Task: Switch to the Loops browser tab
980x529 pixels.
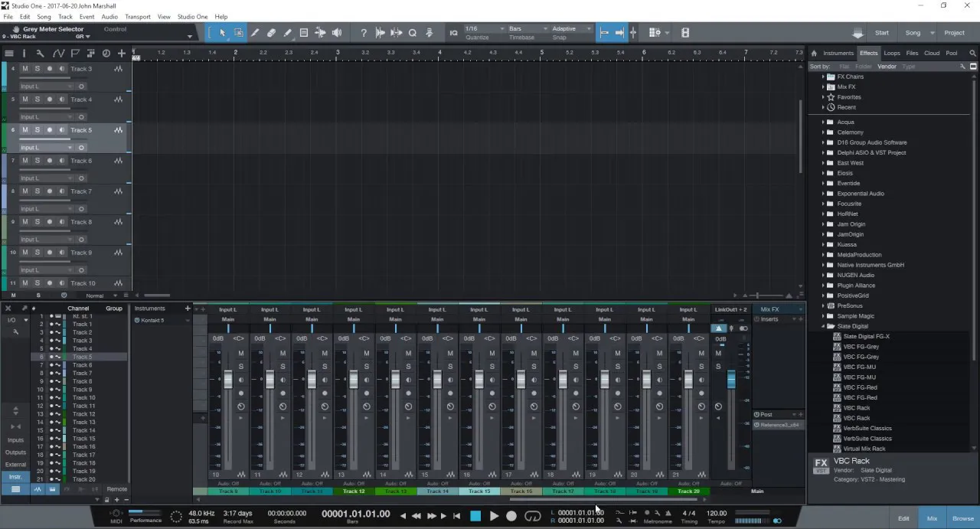Action: point(892,54)
